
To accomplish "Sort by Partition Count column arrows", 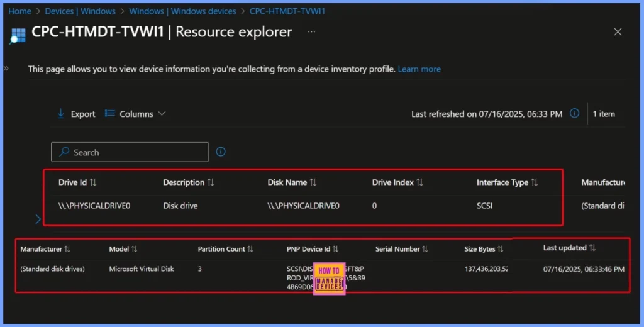I will (x=250, y=249).
